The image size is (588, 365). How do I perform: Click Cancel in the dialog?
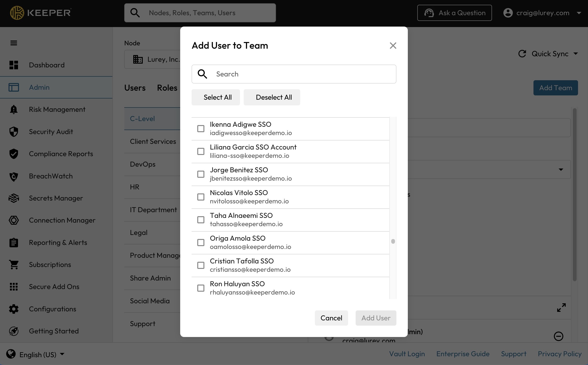tap(331, 318)
